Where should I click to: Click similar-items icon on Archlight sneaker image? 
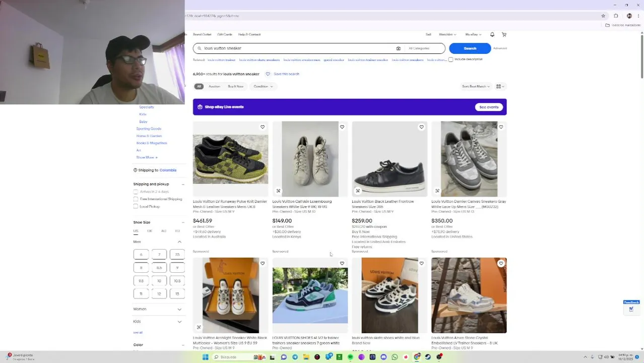[199, 327]
